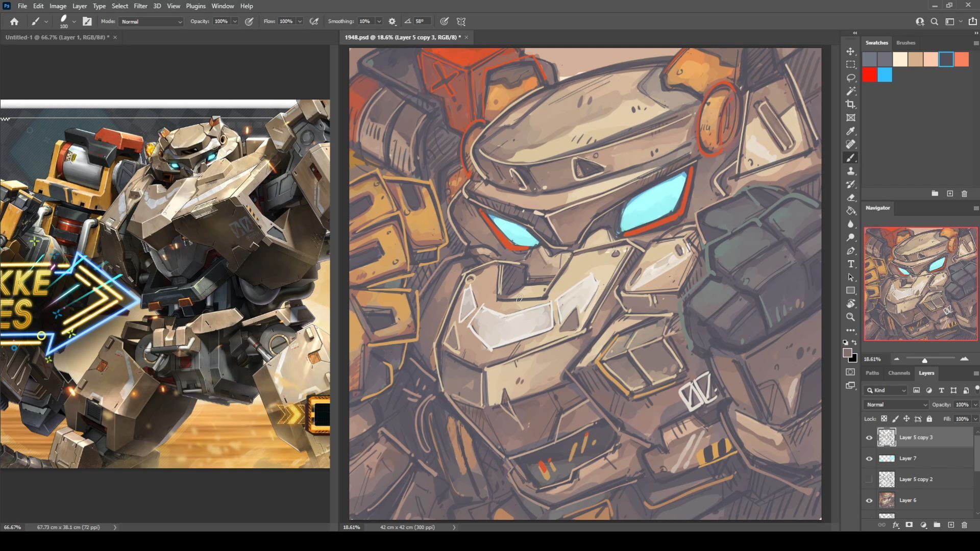Pick the light blue swatch
The image size is (980, 551).
pos(885,75)
